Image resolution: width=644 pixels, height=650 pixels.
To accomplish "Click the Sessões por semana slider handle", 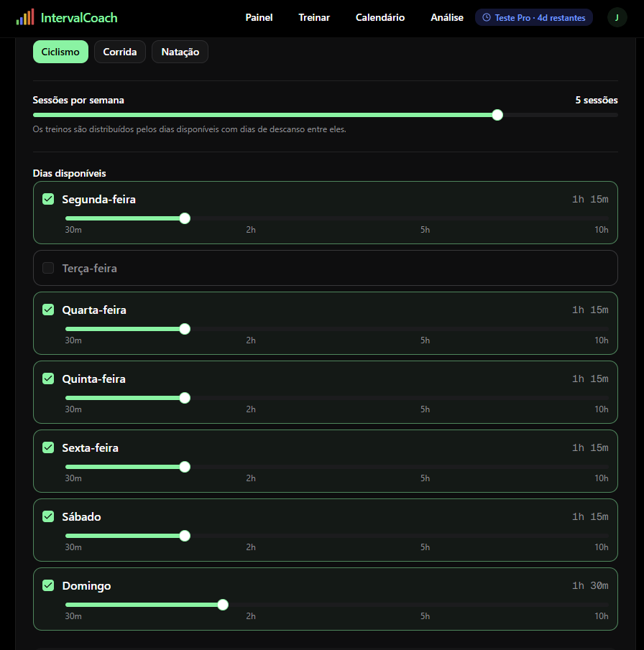I will pyautogui.click(x=497, y=115).
